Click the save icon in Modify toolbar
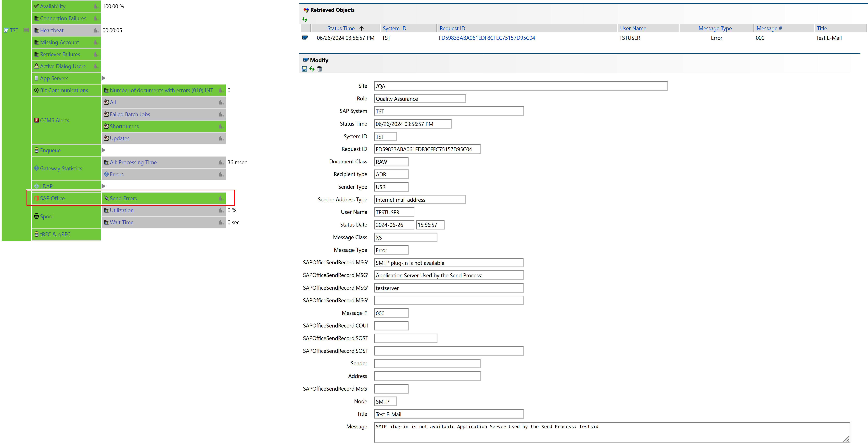 coord(304,69)
